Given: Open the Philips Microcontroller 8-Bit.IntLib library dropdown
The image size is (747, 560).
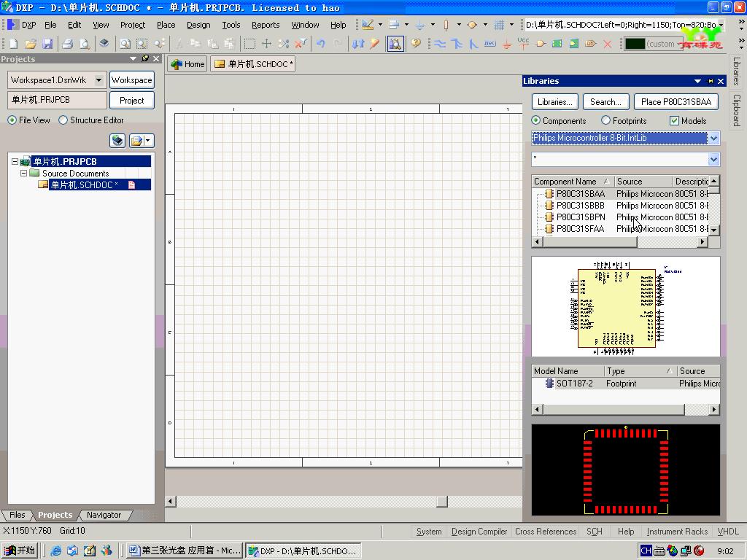Looking at the screenshot, I should [713, 138].
